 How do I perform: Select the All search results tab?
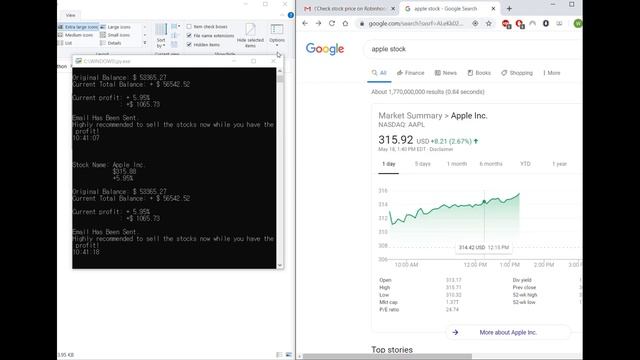coord(379,73)
